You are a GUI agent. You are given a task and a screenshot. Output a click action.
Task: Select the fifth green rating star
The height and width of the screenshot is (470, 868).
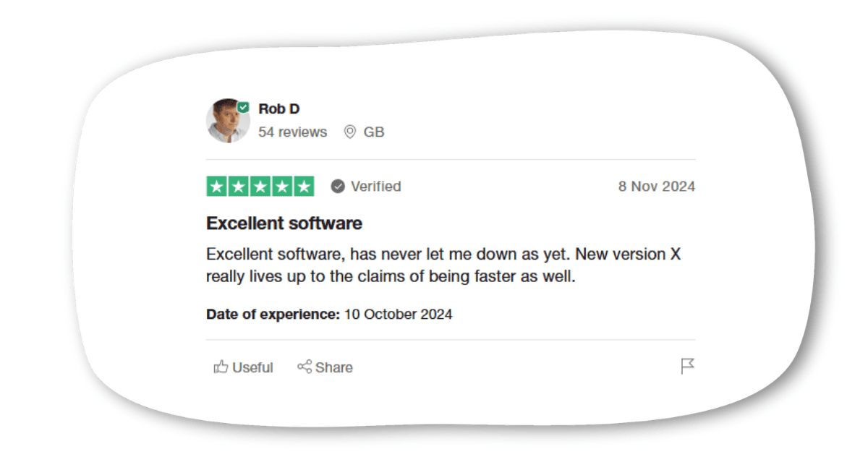click(x=304, y=187)
